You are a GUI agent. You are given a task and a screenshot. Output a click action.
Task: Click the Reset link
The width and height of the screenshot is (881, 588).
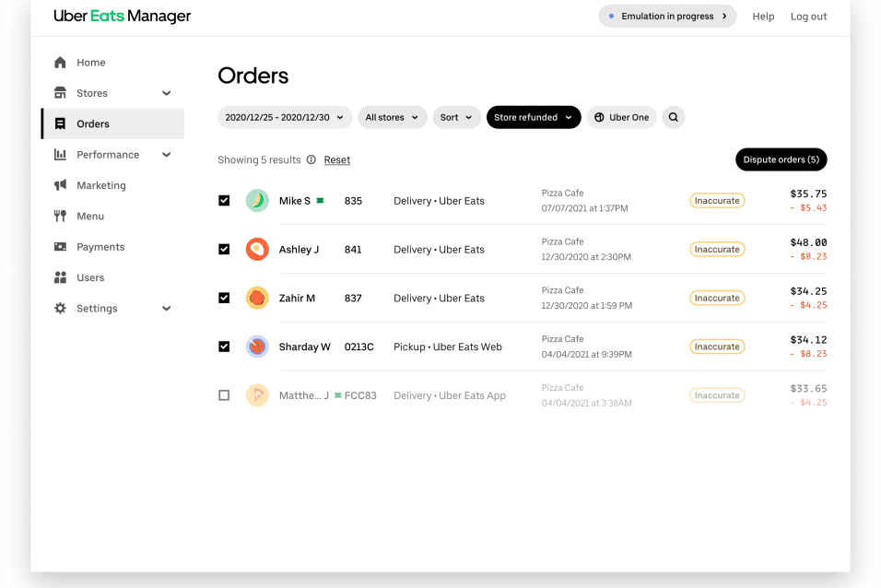pyautogui.click(x=337, y=159)
